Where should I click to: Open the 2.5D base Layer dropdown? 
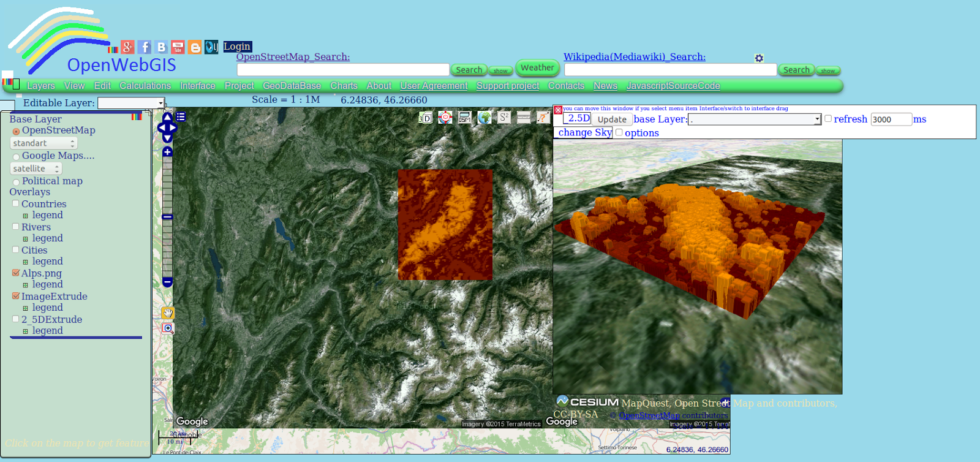755,119
